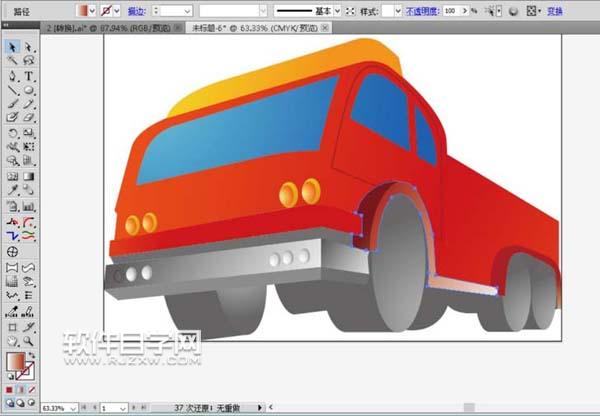Select the Gradient tool

click(x=29, y=176)
